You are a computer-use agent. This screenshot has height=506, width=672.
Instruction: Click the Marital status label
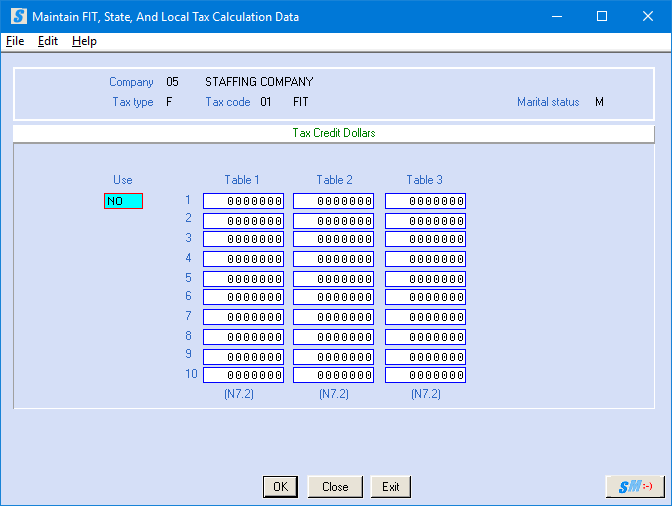click(x=548, y=102)
